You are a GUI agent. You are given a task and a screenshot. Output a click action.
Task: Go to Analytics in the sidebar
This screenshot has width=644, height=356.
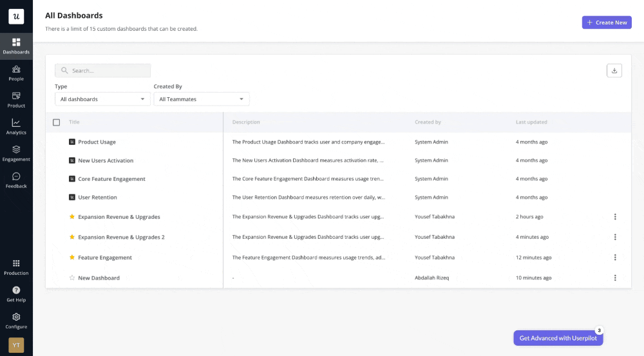click(16, 126)
